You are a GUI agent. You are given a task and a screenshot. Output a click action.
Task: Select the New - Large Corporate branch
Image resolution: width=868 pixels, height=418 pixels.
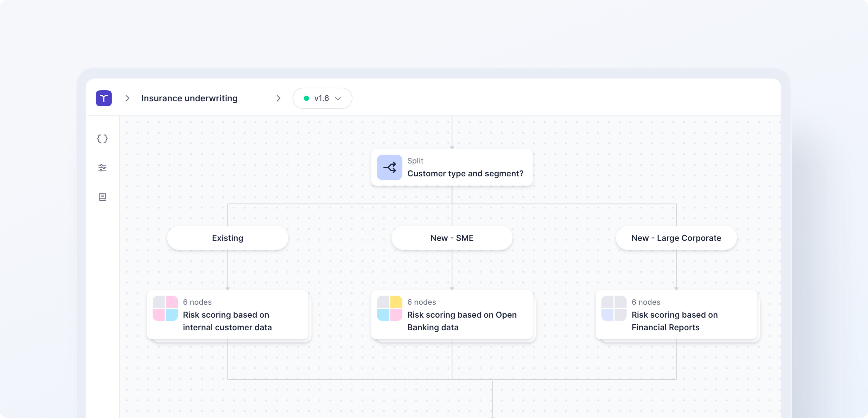pyautogui.click(x=676, y=238)
